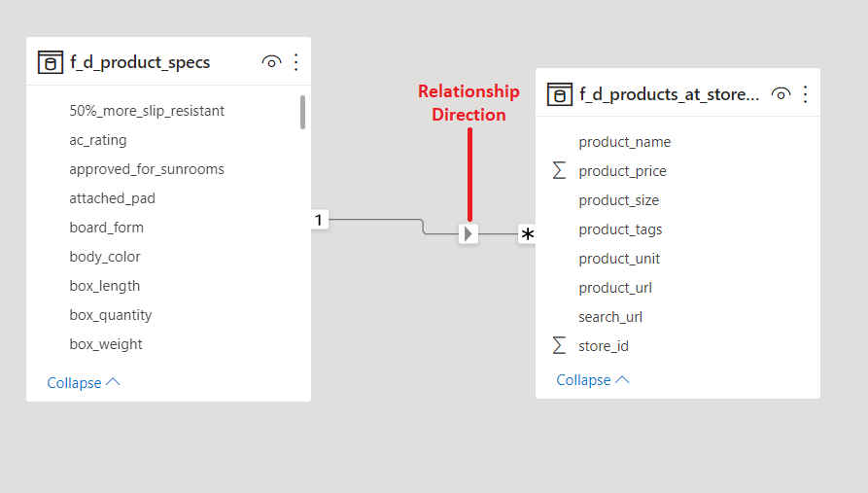The width and height of the screenshot is (868, 493).
Task: Toggle visibility of f_d_products_at_store table
Action: pos(781,94)
